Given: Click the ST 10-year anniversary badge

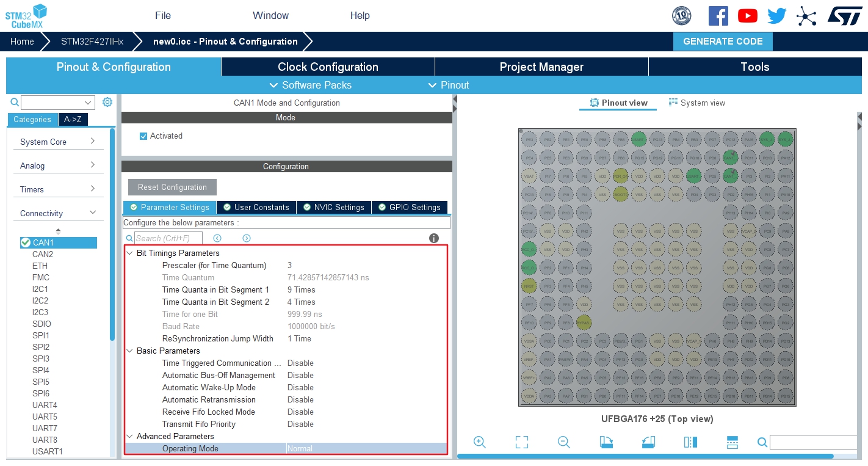Looking at the screenshot, I should (x=682, y=16).
